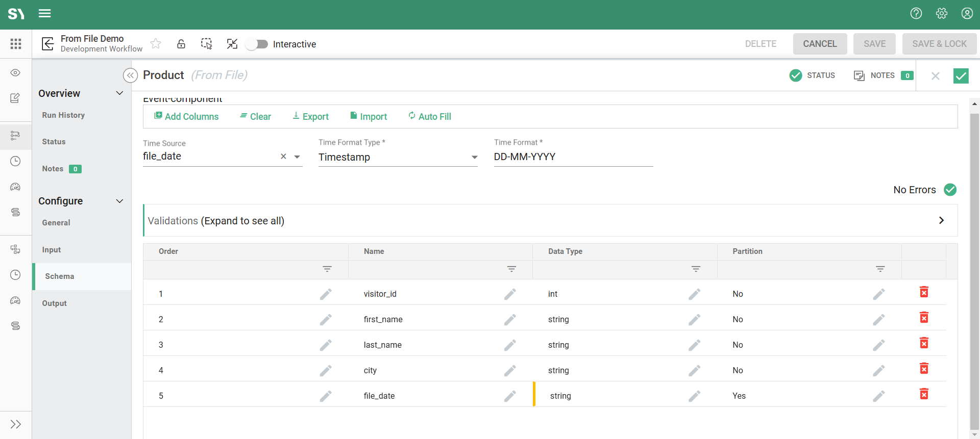The image size is (980, 439).
Task: Open the help question mark icon
Action: (x=916, y=14)
